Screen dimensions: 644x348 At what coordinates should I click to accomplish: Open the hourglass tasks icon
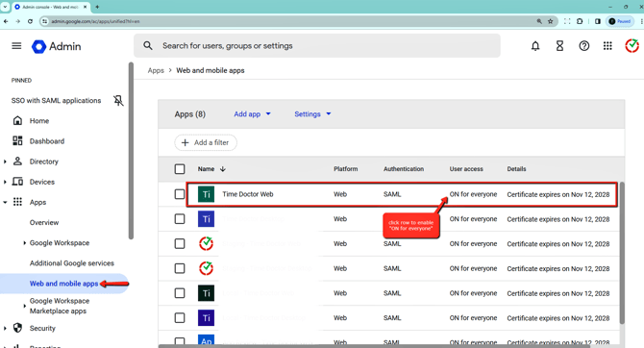coord(559,46)
